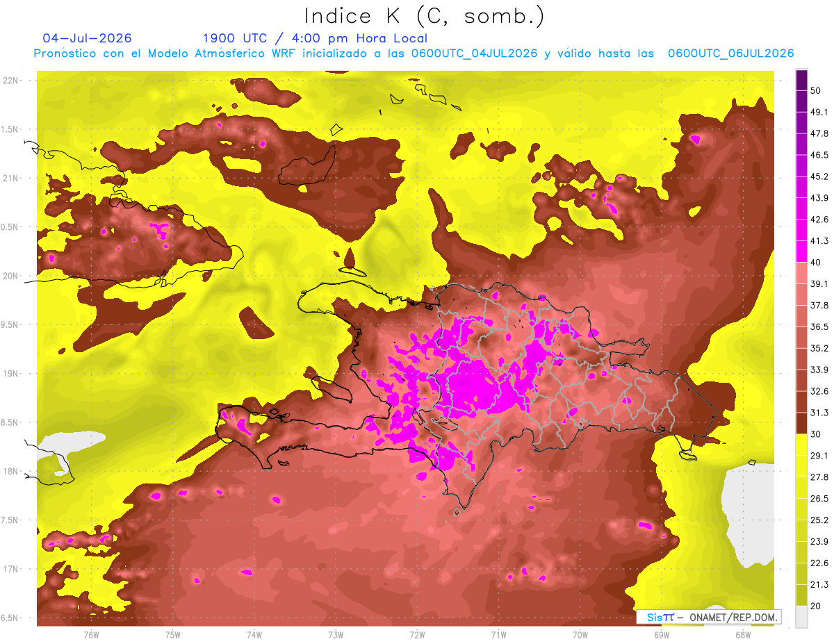Click the longitude axis label "75W"
The height and width of the screenshot is (644, 834).
[172, 634]
